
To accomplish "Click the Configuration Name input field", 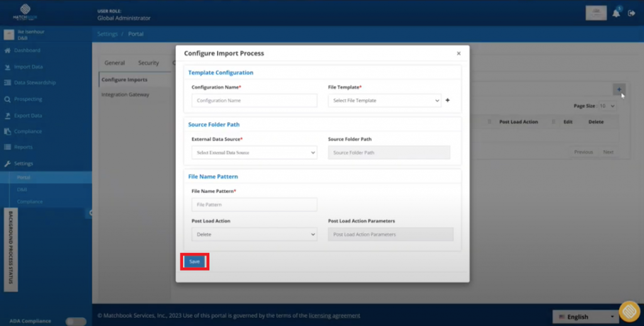I will [x=254, y=101].
